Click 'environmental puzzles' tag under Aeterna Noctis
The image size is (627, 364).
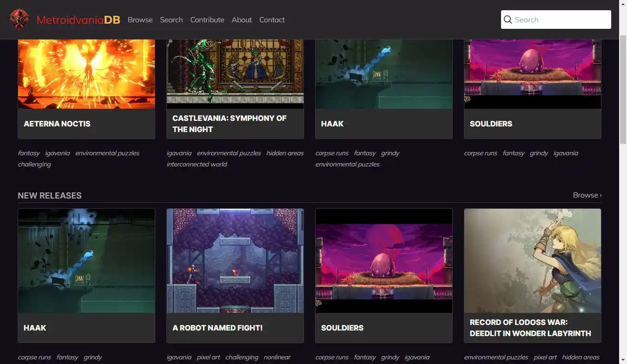coord(107,153)
